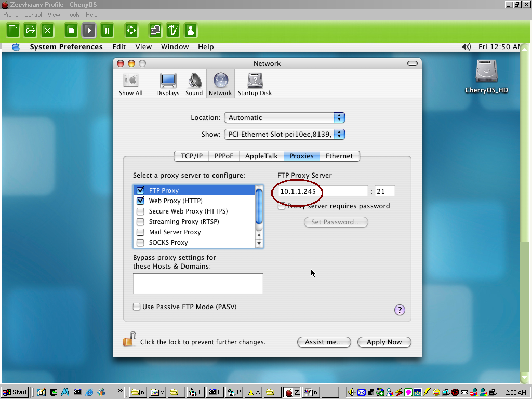Click the lock icon to prevent changes

(129, 339)
